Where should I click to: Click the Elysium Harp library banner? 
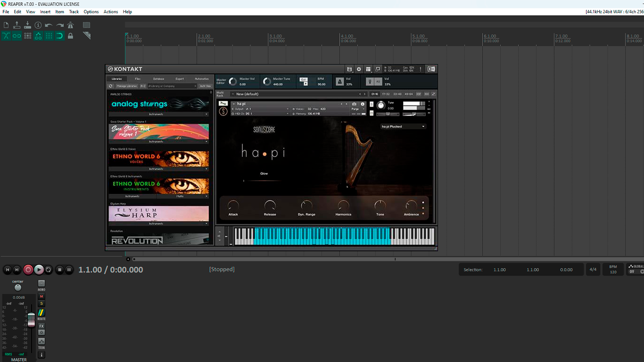point(158,214)
